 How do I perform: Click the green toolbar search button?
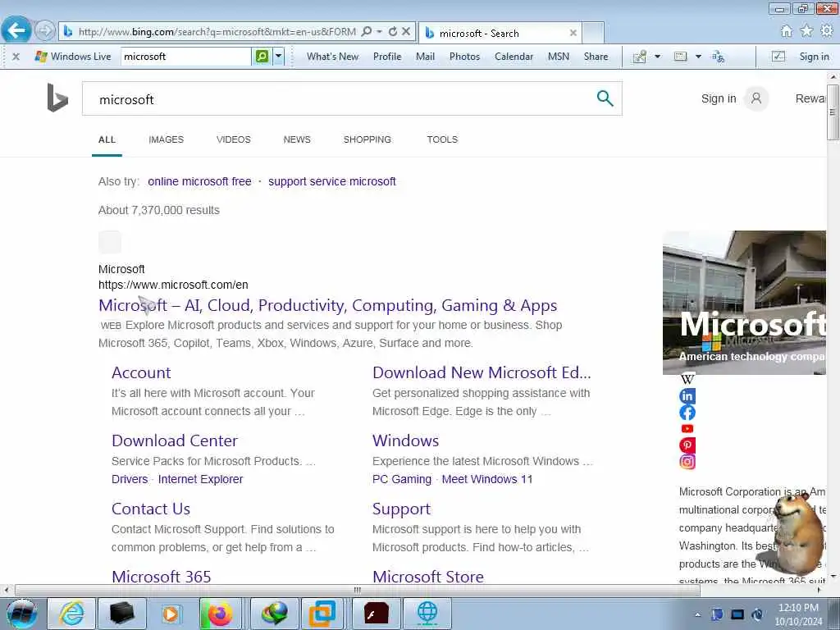262,57
